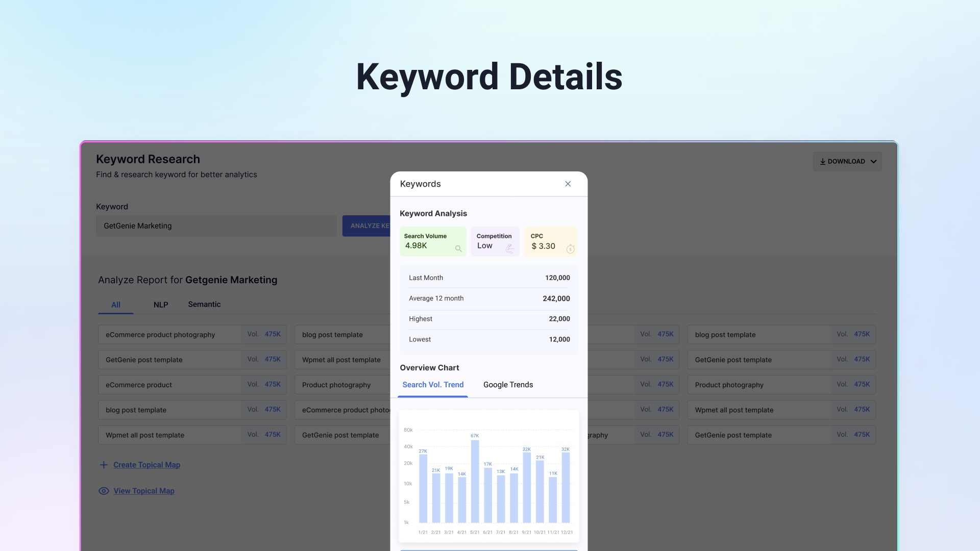Screen dimensions: 980x551
Task: Click the magnifier icon in Search Volume card
Action: click(x=458, y=248)
